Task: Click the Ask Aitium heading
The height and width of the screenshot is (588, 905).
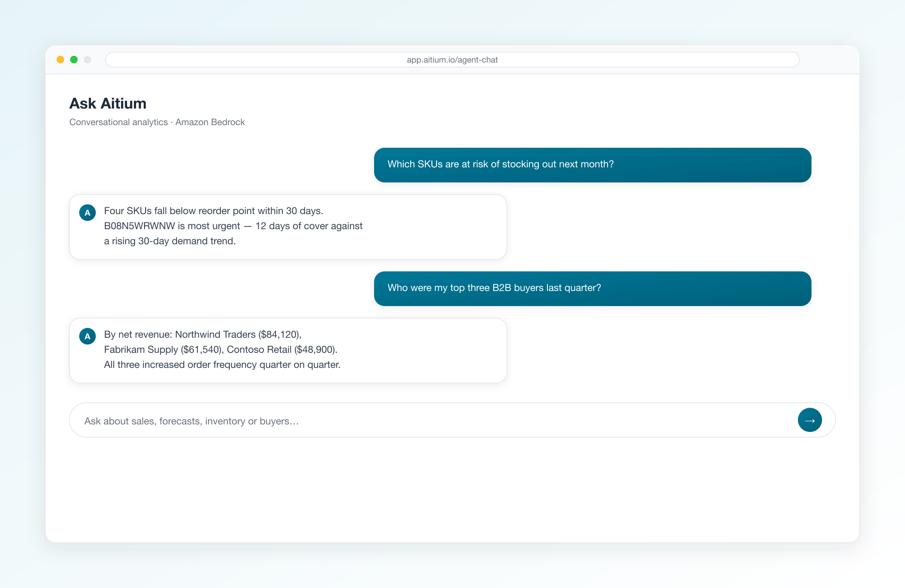Action: pos(108,103)
